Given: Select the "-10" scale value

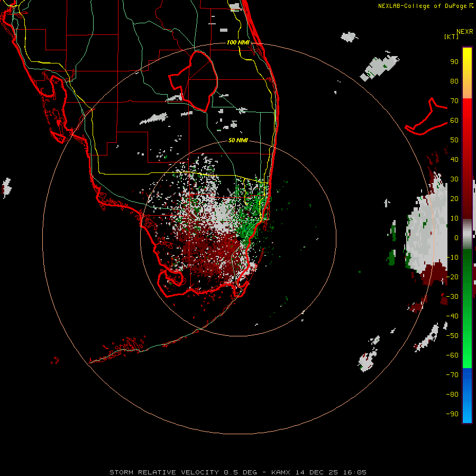Looking at the screenshot, I should (452, 258).
